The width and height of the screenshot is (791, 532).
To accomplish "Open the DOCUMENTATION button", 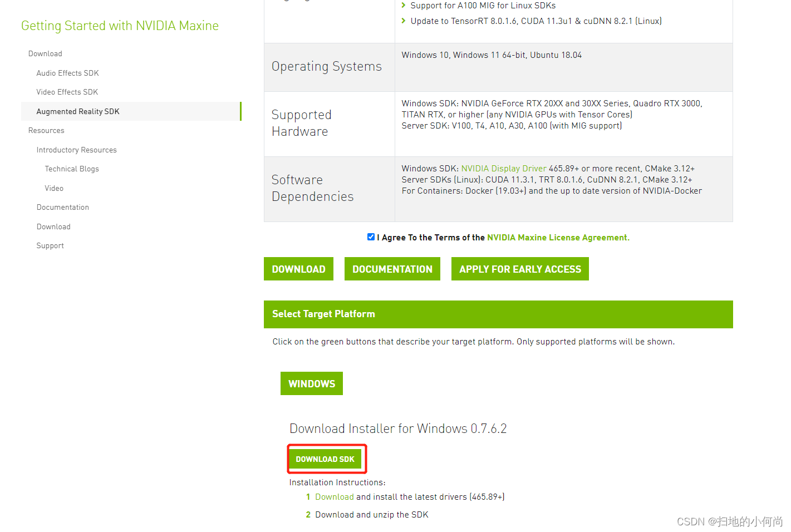I will [392, 269].
